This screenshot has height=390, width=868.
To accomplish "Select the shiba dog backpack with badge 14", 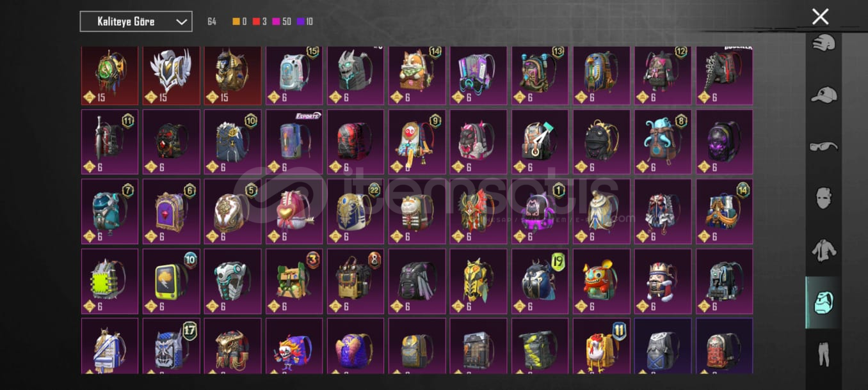I will tap(417, 75).
